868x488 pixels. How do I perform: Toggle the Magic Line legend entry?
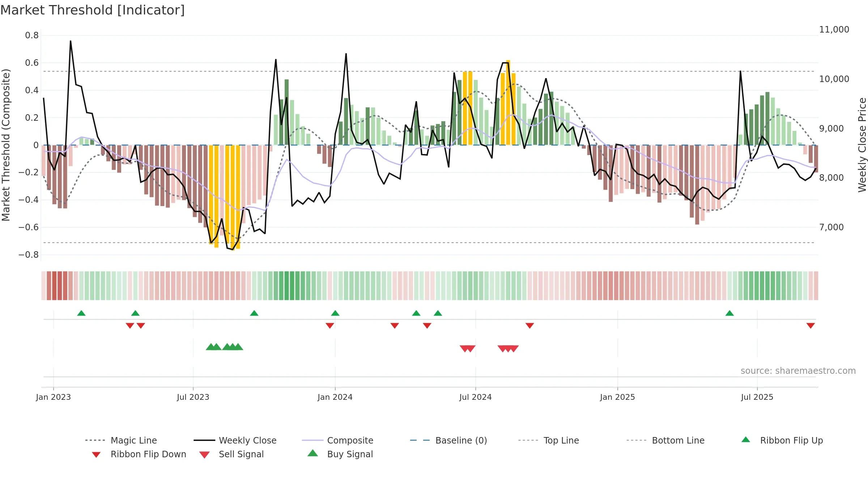(121, 440)
